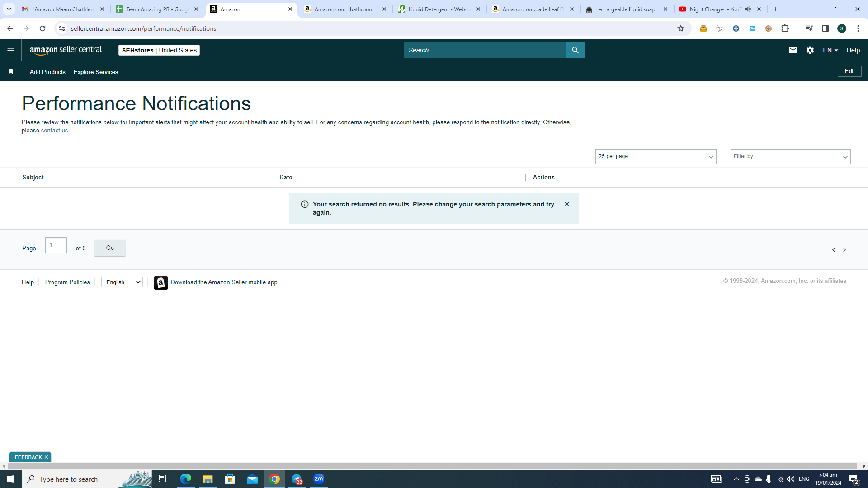Click Add Products in nav bar
Image resolution: width=868 pixels, height=488 pixels.
point(47,72)
